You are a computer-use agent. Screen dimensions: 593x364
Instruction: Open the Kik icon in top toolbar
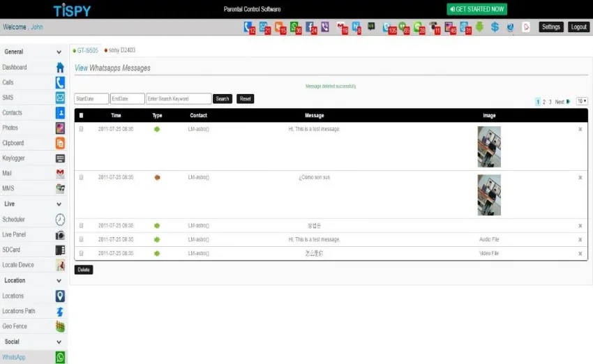coord(371,26)
